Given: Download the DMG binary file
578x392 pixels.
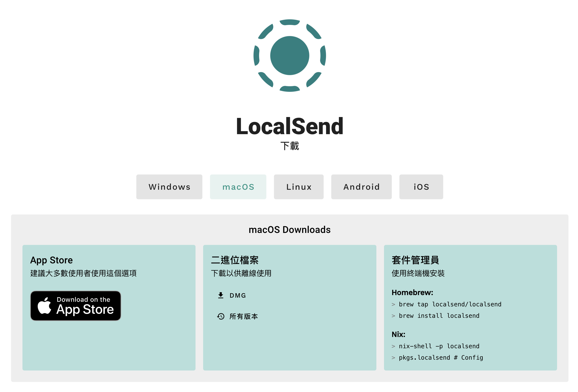Looking at the screenshot, I should pyautogui.click(x=237, y=295).
